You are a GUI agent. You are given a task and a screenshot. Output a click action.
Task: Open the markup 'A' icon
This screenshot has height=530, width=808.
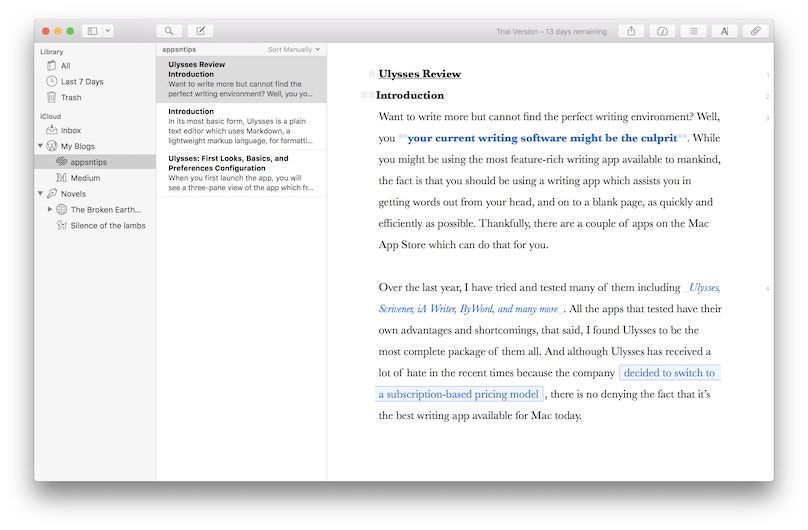click(x=725, y=31)
